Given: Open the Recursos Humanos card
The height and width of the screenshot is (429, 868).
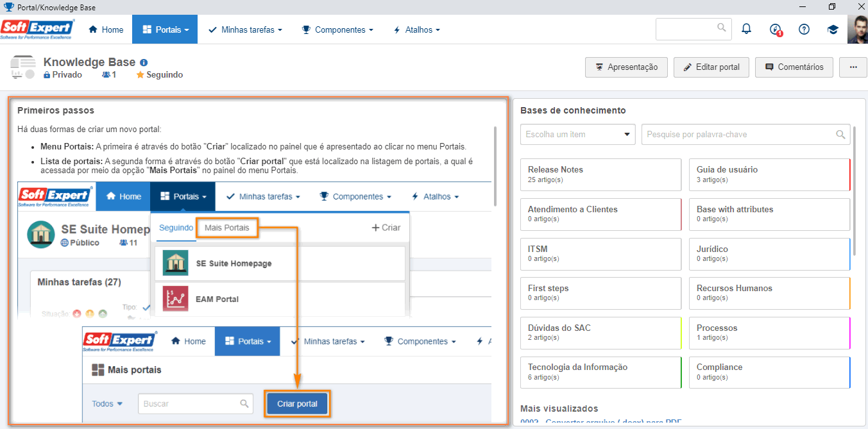Looking at the screenshot, I should click(769, 293).
